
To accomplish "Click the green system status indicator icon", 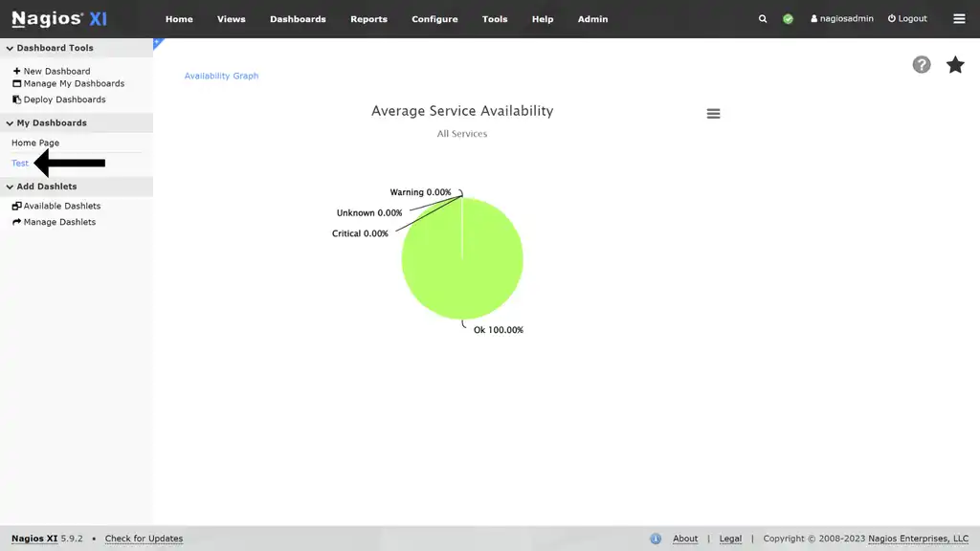I will 788,18.
